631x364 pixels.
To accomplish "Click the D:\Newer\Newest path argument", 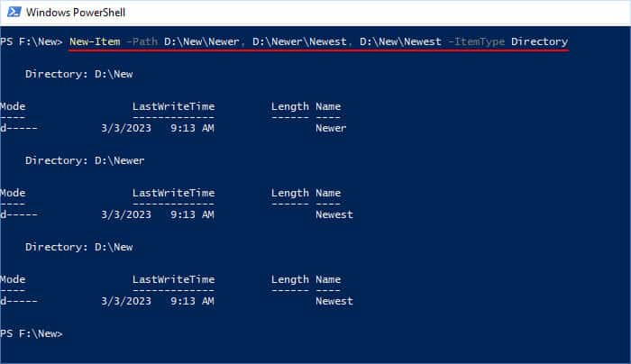I will [299, 41].
